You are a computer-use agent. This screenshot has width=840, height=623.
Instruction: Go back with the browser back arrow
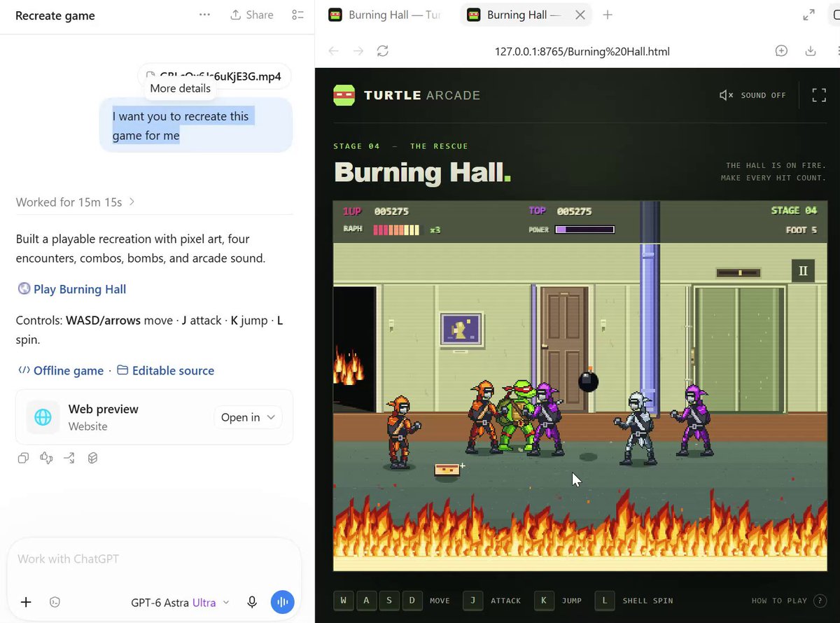pyautogui.click(x=334, y=51)
